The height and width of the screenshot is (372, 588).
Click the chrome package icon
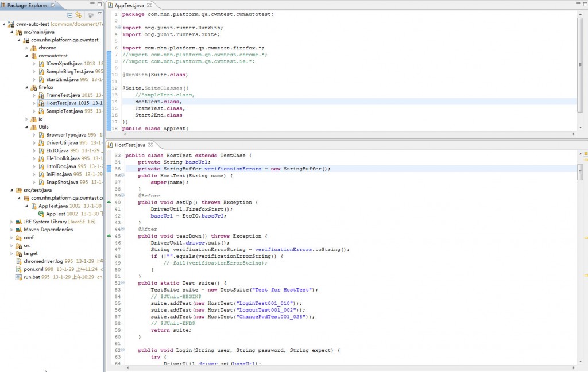coord(33,48)
